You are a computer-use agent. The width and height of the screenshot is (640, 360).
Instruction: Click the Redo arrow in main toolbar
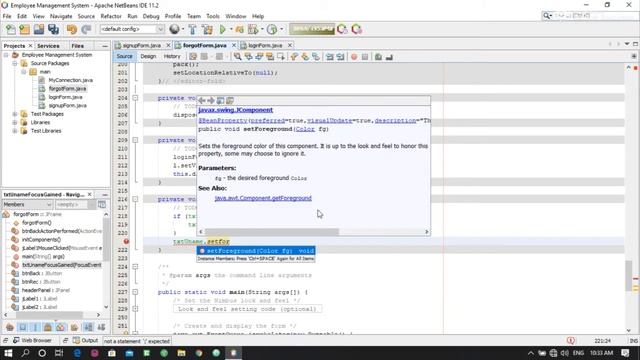click(86, 29)
